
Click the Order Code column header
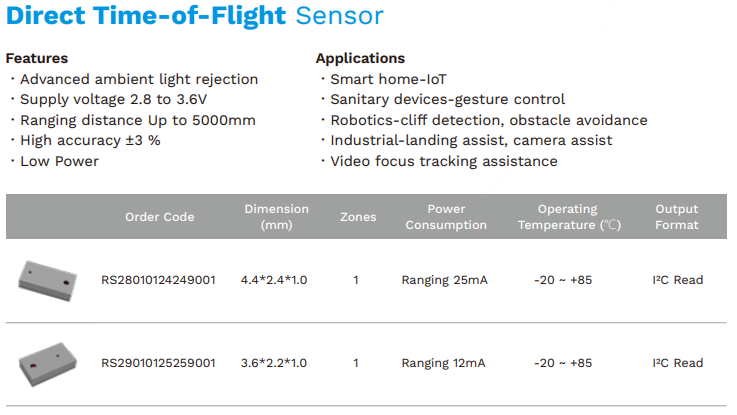pos(160,217)
